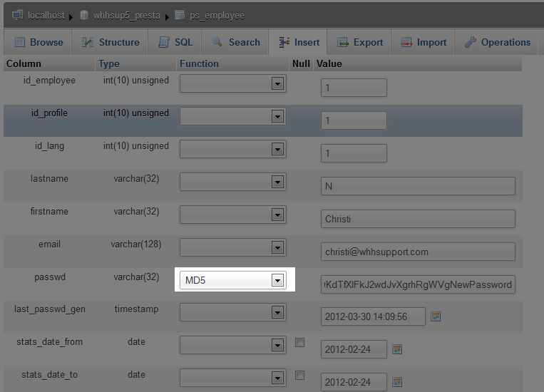Check the Null box for stats_date_from
Screen dimensions: 544x392
click(x=300, y=343)
